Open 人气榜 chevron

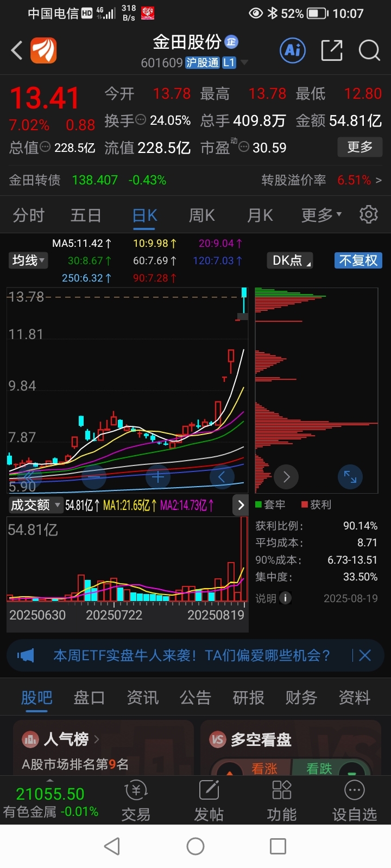[x=97, y=739]
